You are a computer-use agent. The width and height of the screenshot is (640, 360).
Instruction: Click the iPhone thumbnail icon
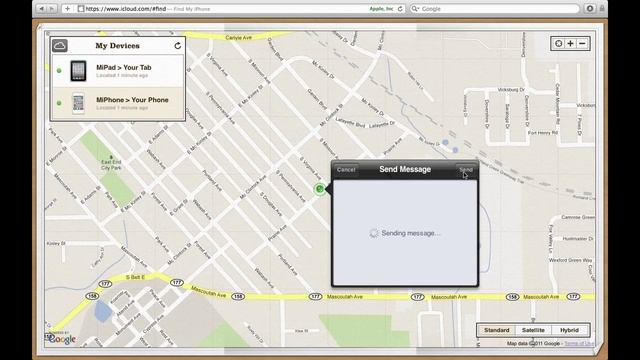click(78, 103)
